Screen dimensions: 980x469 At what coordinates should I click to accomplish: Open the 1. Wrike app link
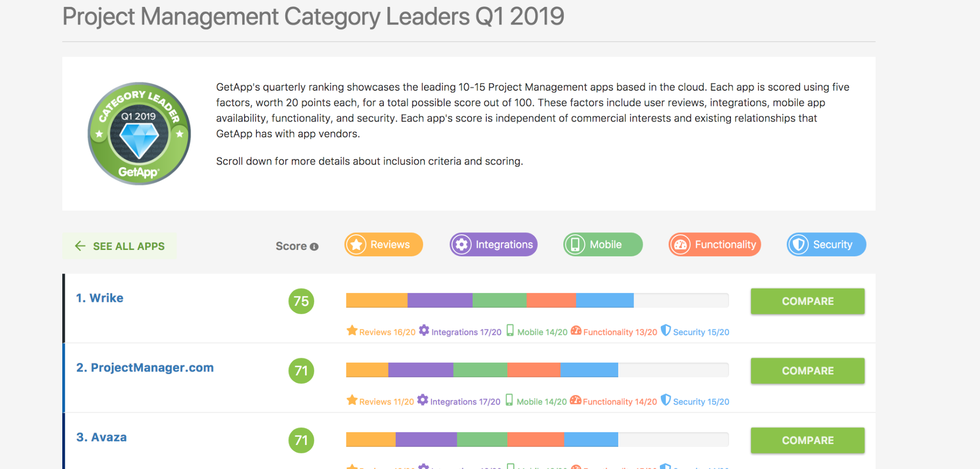[100, 298]
